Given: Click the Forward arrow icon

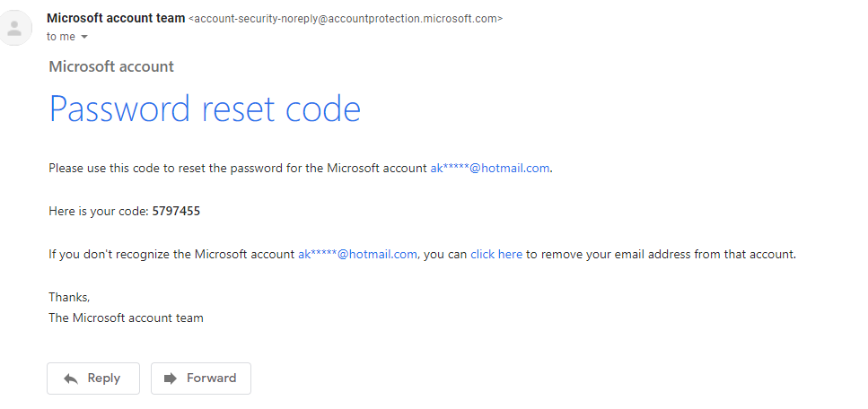Looking at the screenshot, I should pyautogui.click(x=171, y=379).
